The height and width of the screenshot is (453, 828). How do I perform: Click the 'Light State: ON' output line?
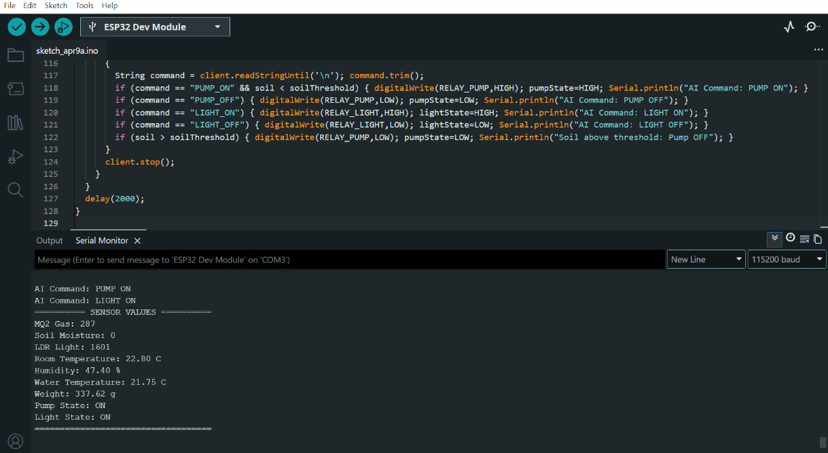tap(72, 417)
